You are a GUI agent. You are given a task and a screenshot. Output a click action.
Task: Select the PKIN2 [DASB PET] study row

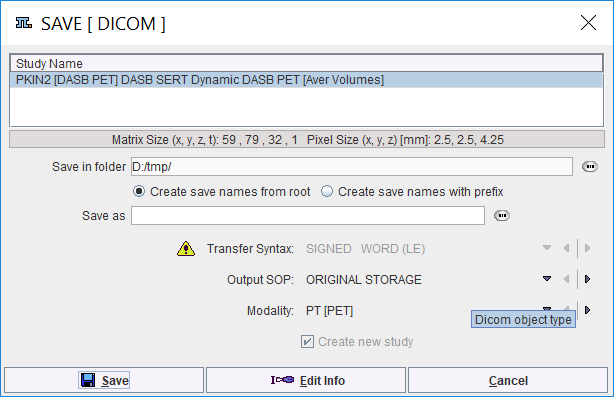pyautogui.click(x=306, y=80)
